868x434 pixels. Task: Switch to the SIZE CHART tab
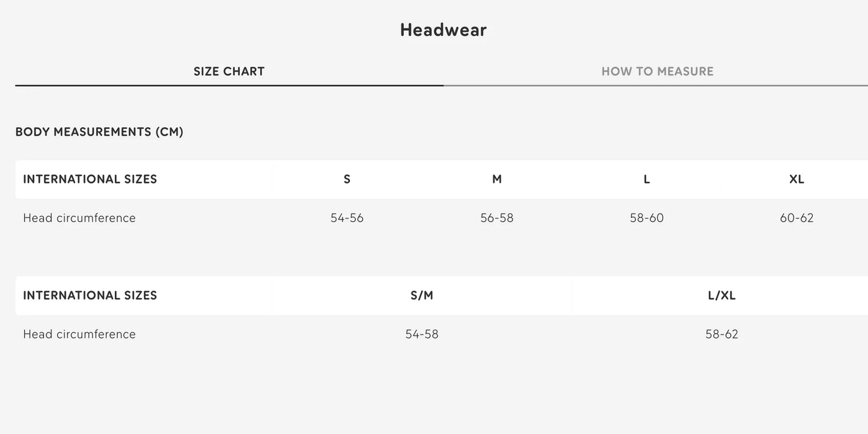click(229, 71)
